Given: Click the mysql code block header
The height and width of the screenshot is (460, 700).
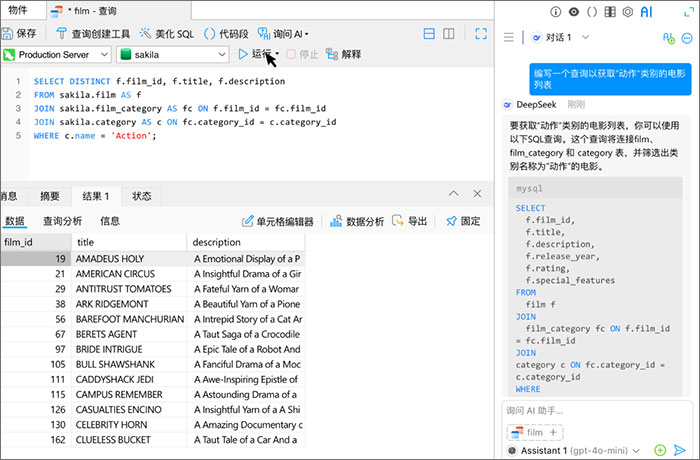Looking at the screenshot, I should point(595,188).
